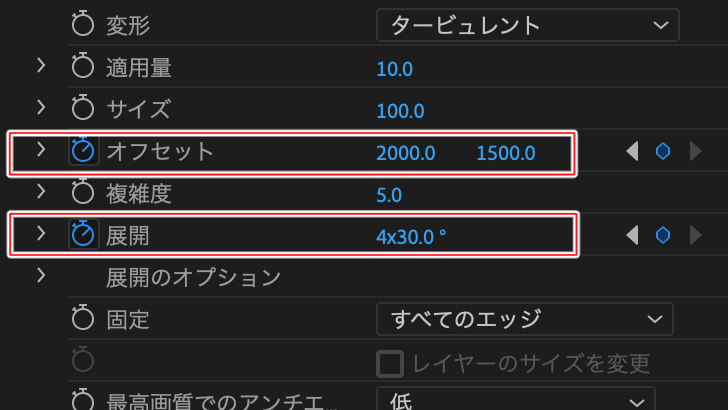The width and height of the screenshot is (728, 410).
Task: Toggle stopwatch animation for 変形 property
Action: 83,24
